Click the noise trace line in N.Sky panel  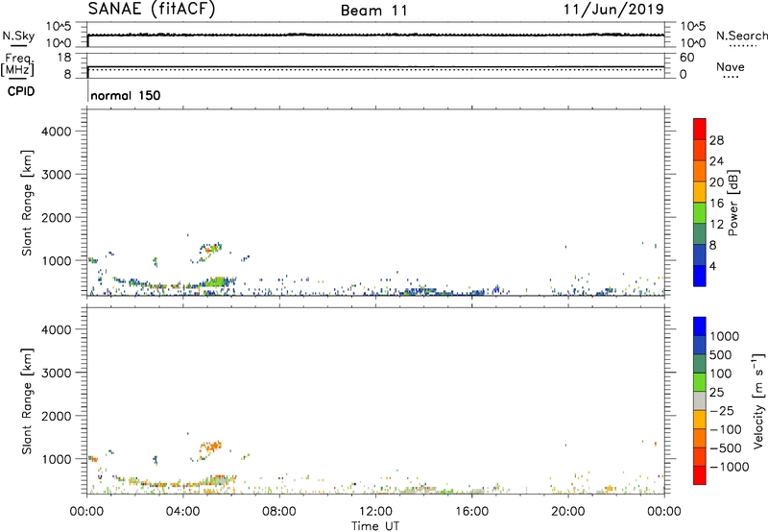coord(375,35)
